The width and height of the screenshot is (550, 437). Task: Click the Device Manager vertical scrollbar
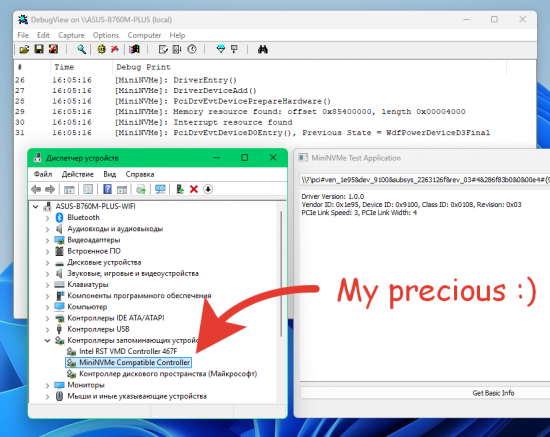(281, 274)
